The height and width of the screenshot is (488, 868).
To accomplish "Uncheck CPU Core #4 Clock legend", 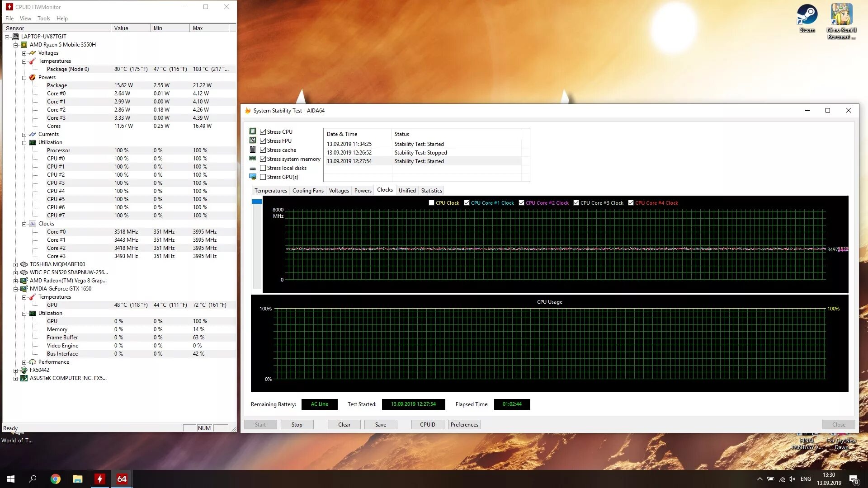I will (x=631, y=203).
